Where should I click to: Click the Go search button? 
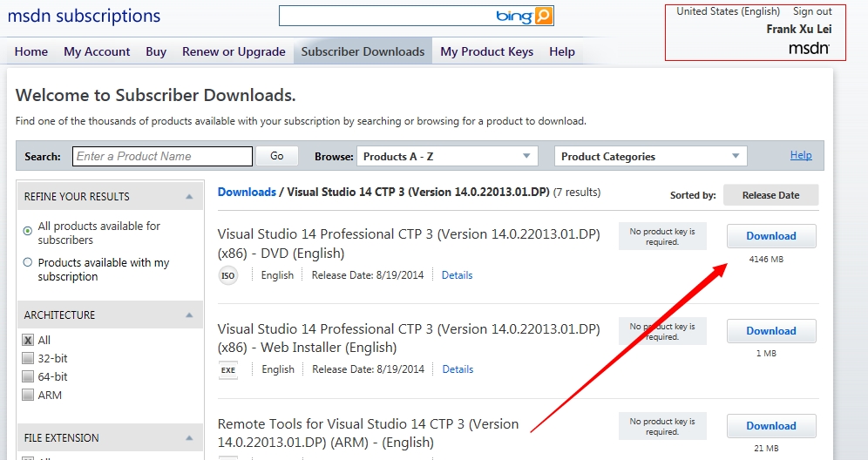tap(277, 156)
